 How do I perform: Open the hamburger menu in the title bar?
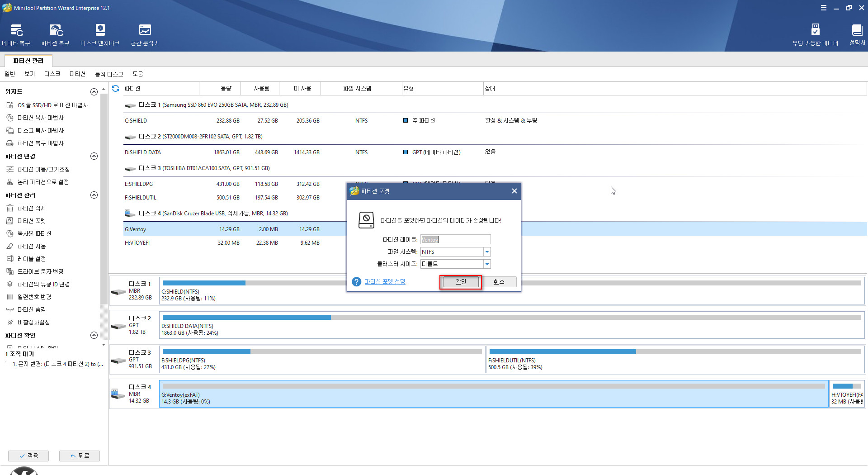[824, 8]
